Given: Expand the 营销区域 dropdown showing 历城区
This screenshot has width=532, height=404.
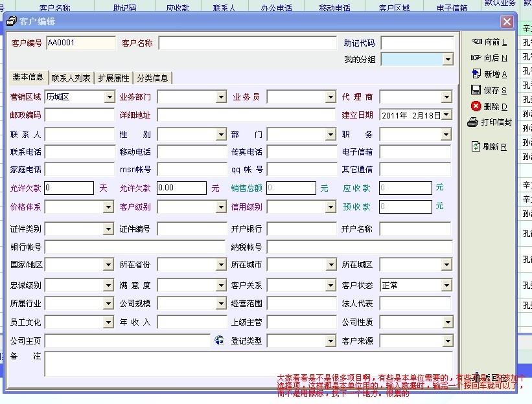Looking at the screenshot, I should (109, 97).
